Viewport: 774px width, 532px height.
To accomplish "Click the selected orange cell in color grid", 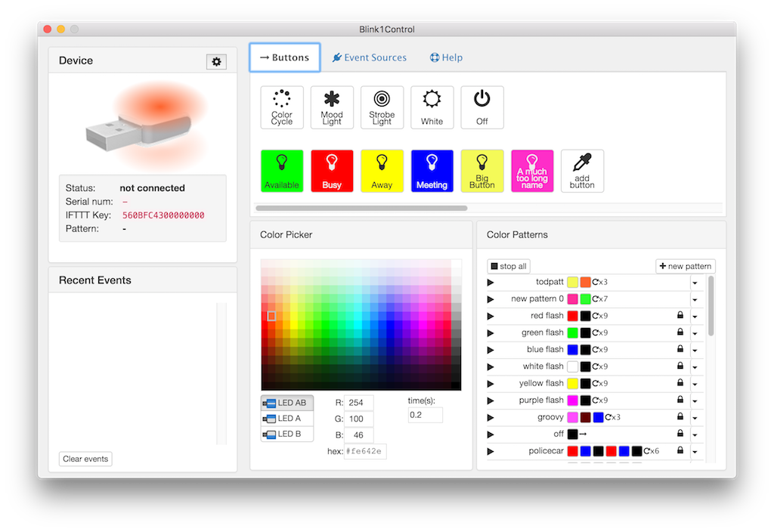I will tap(271, 316).
